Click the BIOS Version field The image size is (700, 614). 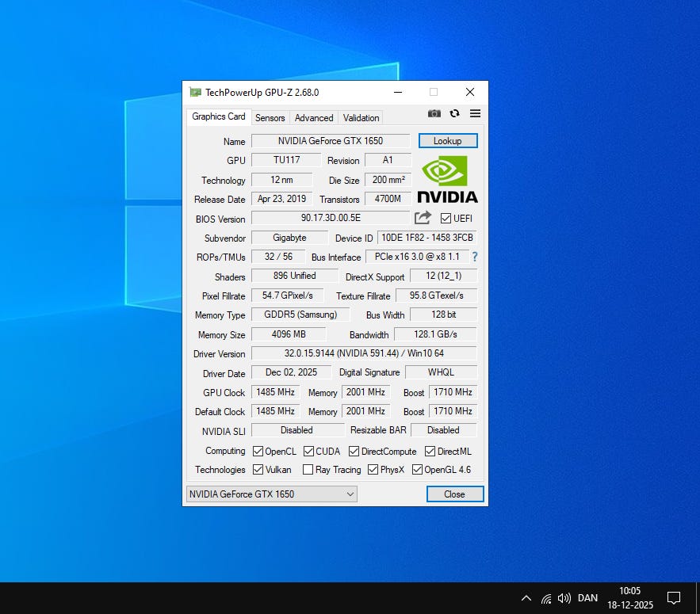330,218
